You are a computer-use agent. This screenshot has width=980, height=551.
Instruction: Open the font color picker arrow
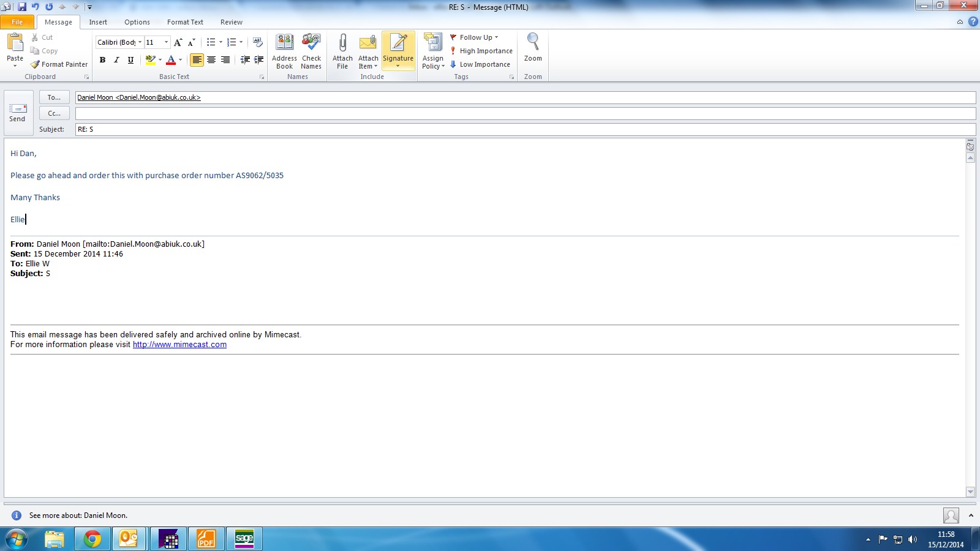pyautogui.click(x=180, y=60)
